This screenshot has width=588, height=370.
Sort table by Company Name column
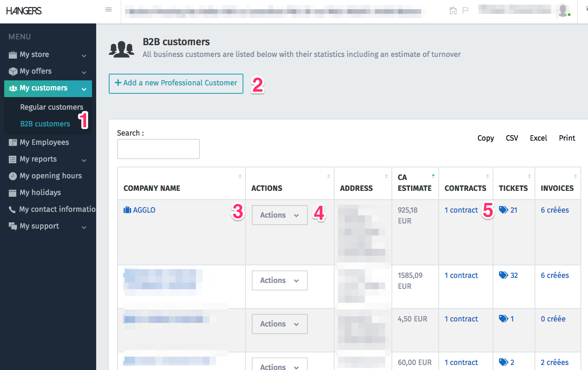pos(152,188)
